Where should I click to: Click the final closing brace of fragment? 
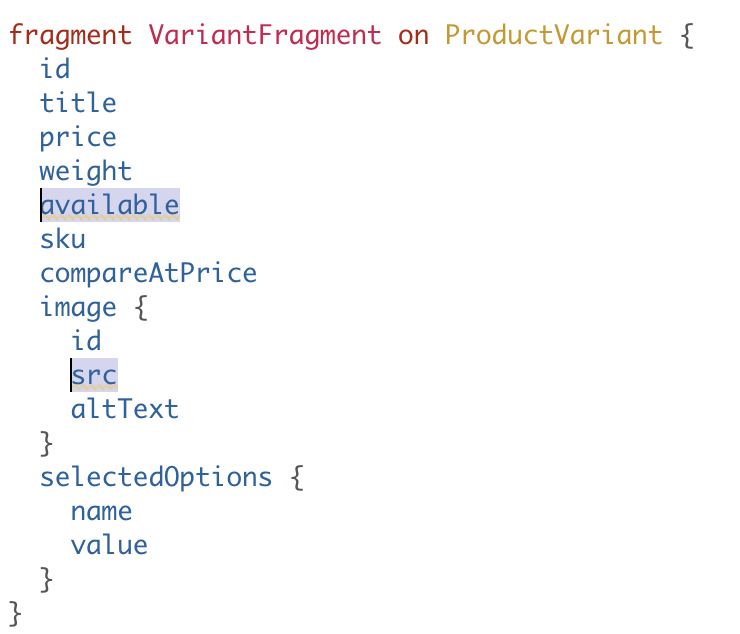(16, 614)
